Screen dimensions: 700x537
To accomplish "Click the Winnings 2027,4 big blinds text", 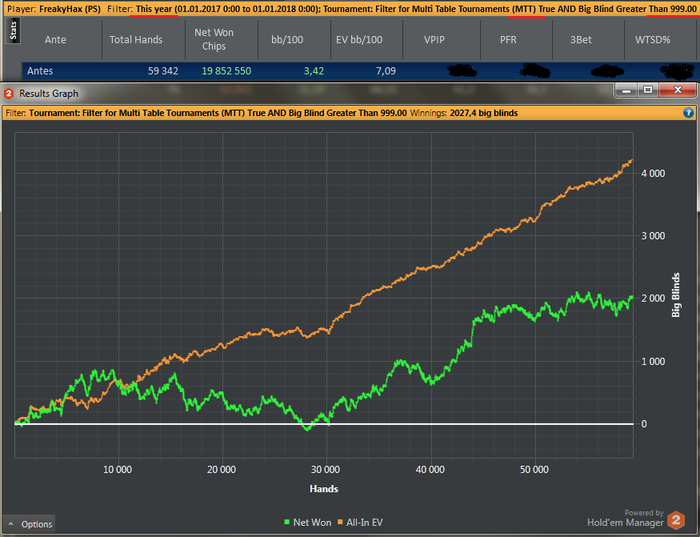I will (464, 113).
